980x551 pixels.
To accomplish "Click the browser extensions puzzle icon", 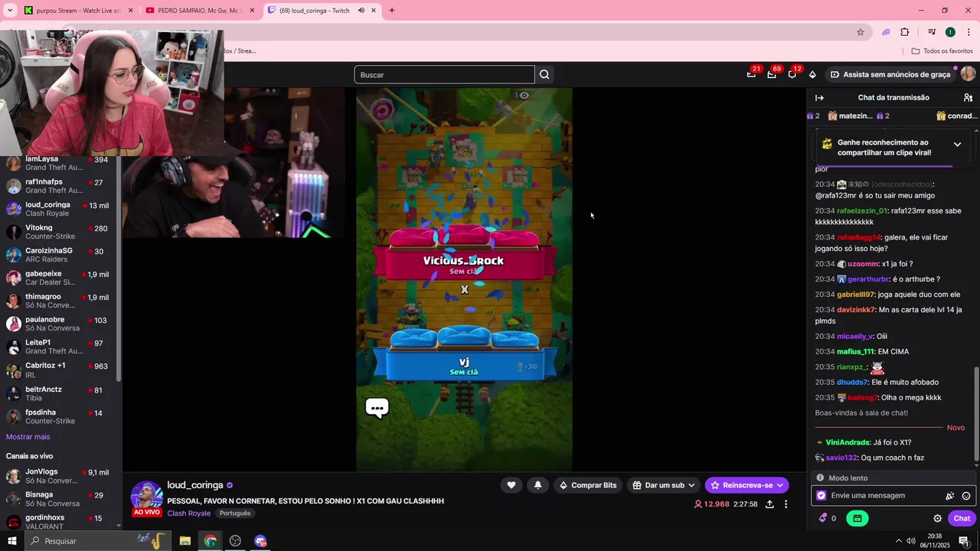I will (x=904, y=32).
